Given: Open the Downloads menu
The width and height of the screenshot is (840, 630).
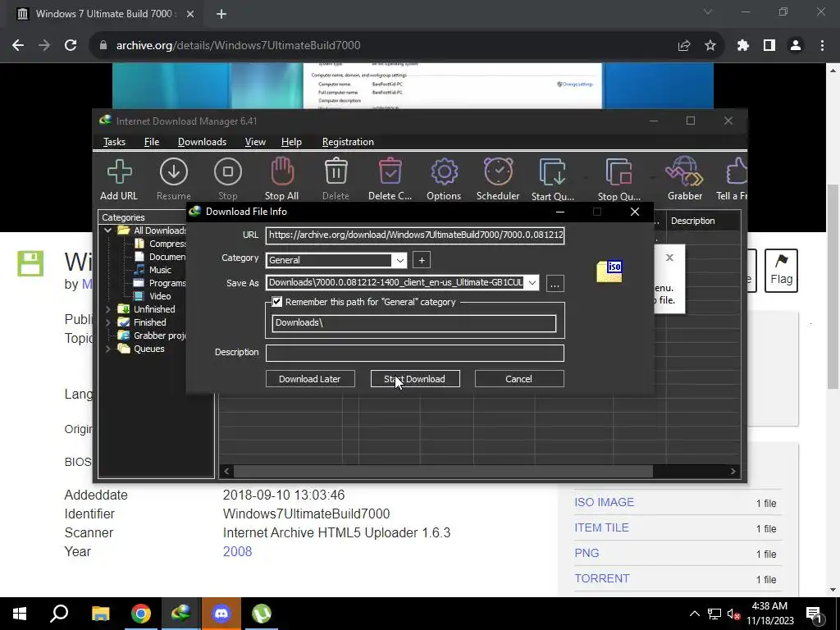Looking at the screenshot, I should [202, 142].
